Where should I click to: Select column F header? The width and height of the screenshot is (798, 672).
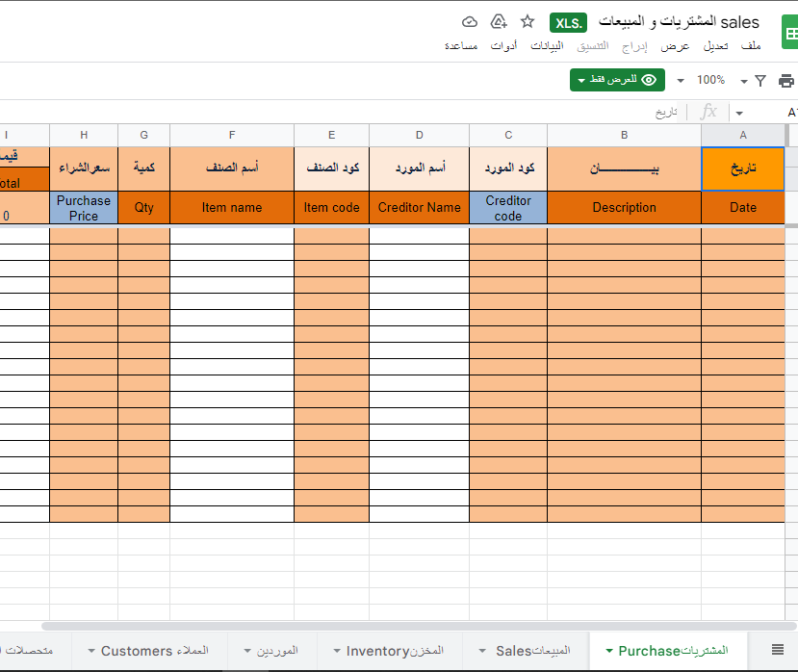click(x=232, y=135)
